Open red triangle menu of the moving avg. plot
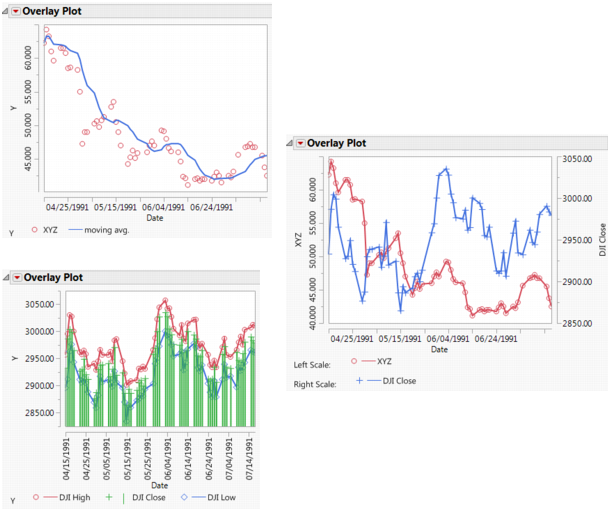Viewport: 610px width, 510px height. click(x=15, y=11)
